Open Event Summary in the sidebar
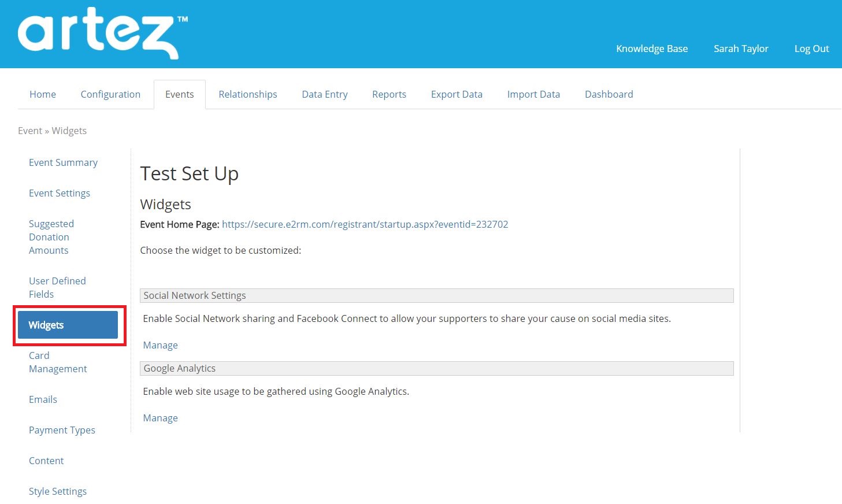 click(63, 162)
